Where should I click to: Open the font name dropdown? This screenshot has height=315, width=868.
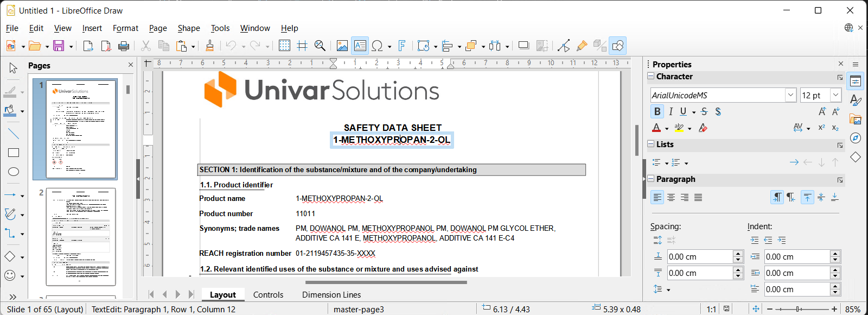pyautogui.click(x=790, y=95)
